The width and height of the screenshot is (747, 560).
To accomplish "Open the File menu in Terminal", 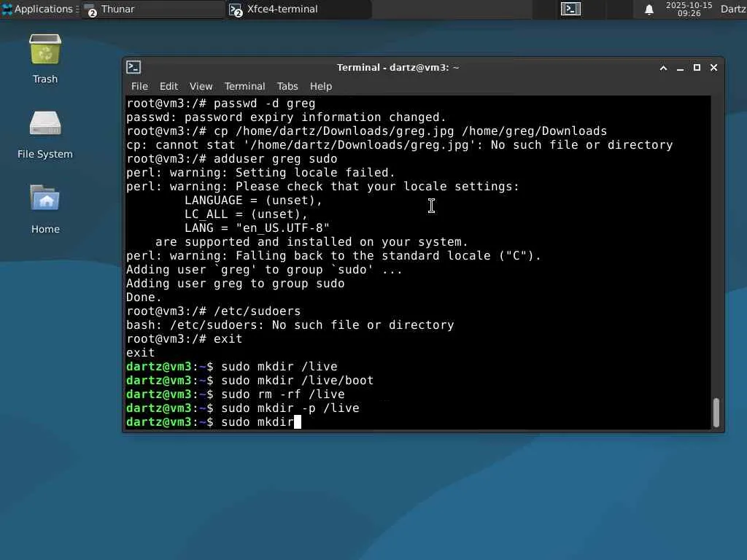I will 139,86.
